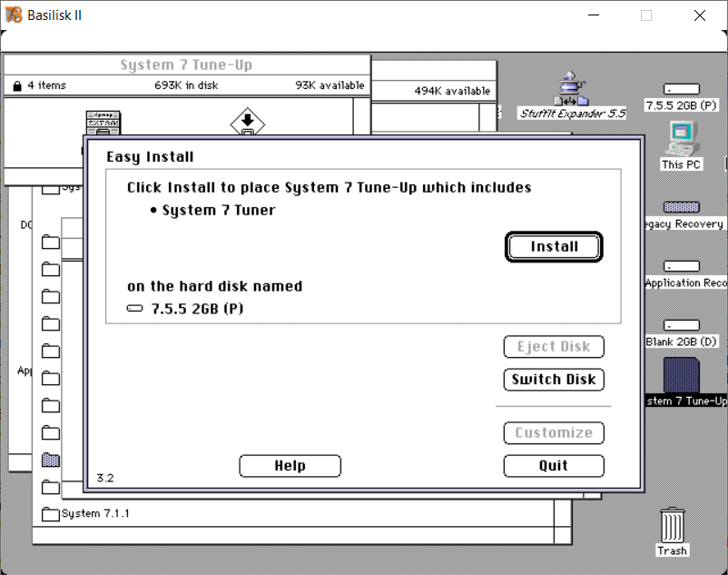728x575 pixels.
Task: Select the Application Recovery disk icon
Action: point(681,266)
